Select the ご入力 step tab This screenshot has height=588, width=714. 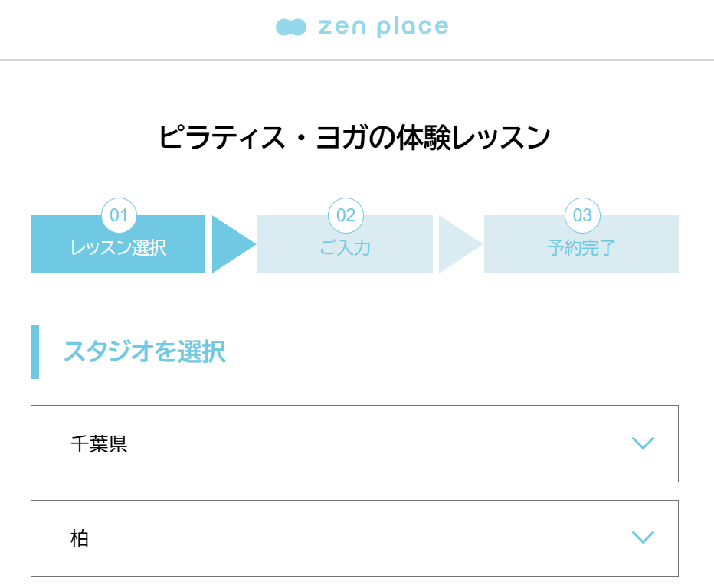(345, 249)
